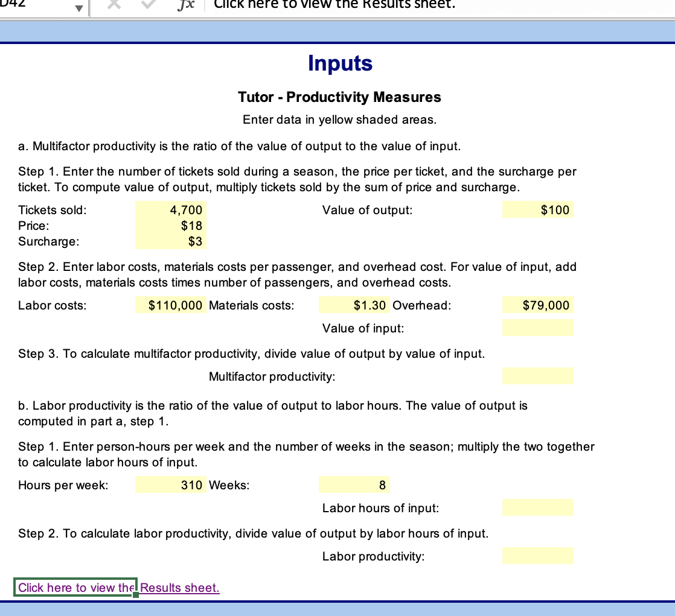
Task: Select the Tickets sold cell showing 4,700
Action: pyautogui.click(x=170, y=209)
